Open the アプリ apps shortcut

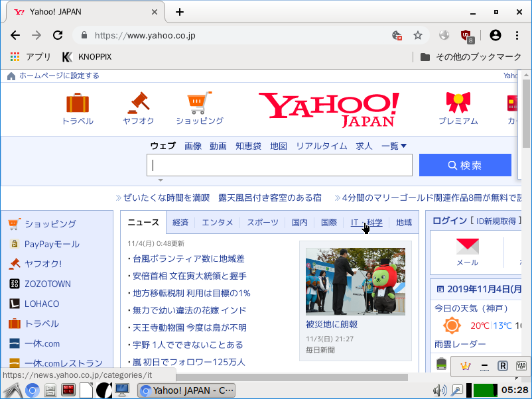point(31,56)
